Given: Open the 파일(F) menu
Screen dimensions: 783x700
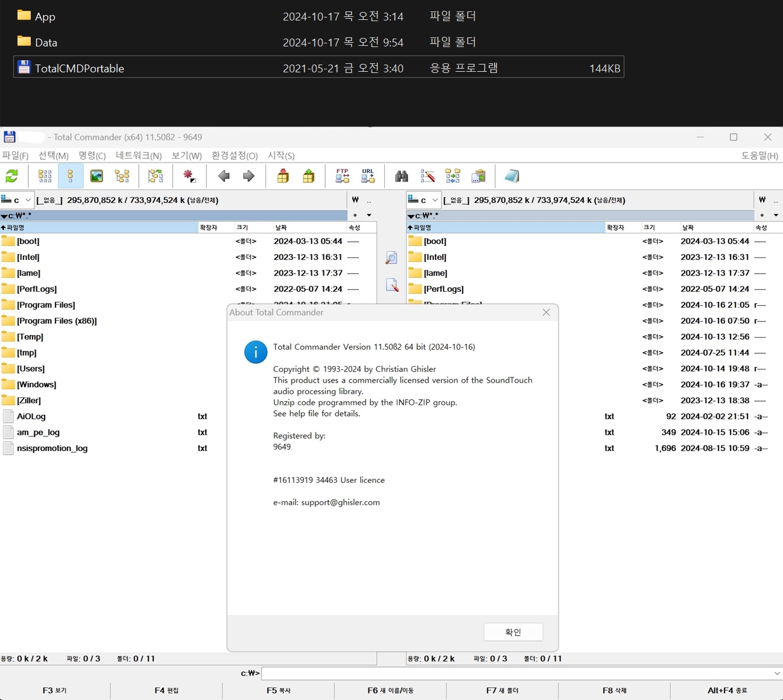Looking at the screenshot, I should [x=15, y=156].
